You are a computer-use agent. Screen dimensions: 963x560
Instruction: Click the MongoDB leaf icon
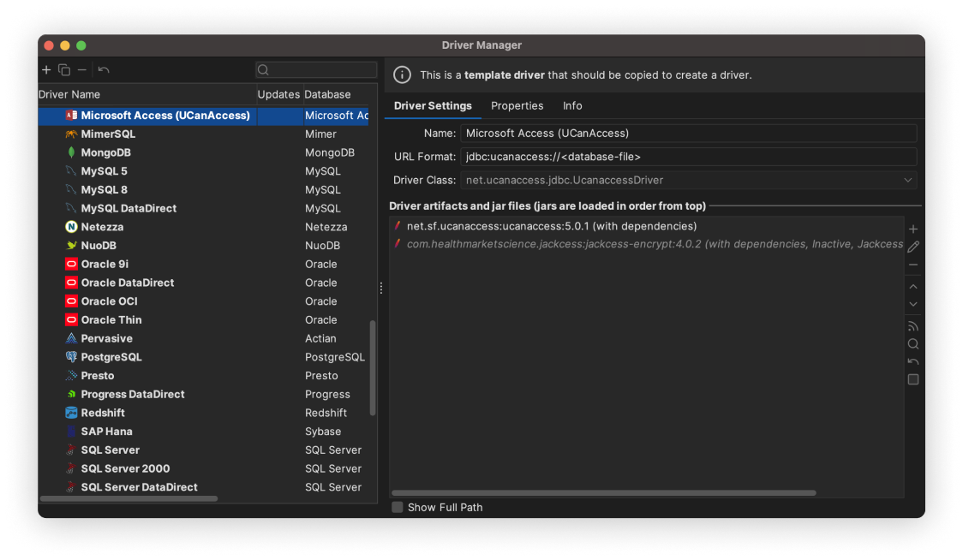(71, 152)
